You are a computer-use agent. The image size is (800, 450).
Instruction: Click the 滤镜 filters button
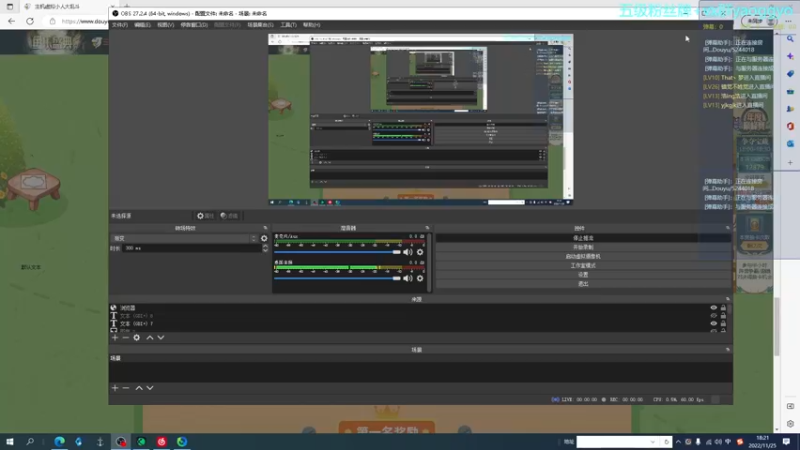coord(229,216)
